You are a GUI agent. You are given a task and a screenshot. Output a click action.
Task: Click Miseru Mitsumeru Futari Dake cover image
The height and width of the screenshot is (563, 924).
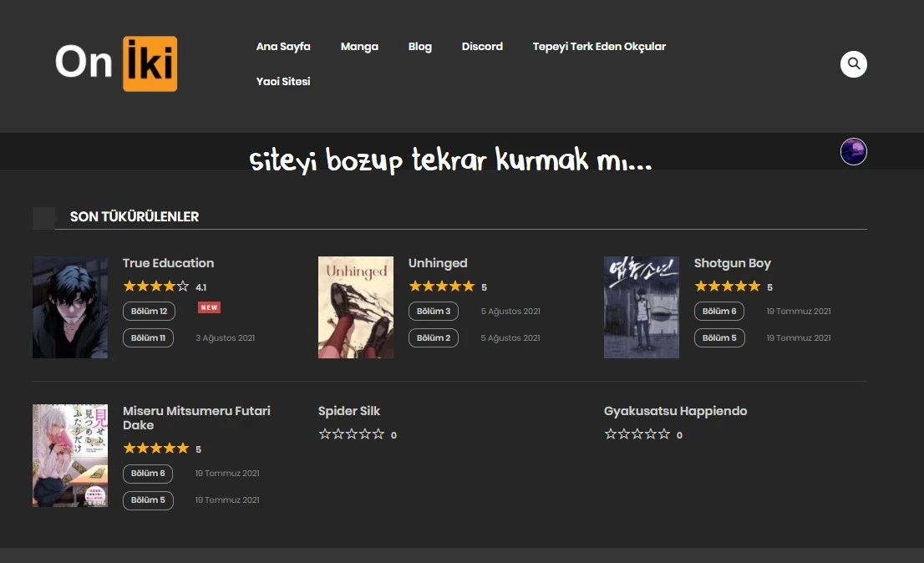click(x=70, y=455)
